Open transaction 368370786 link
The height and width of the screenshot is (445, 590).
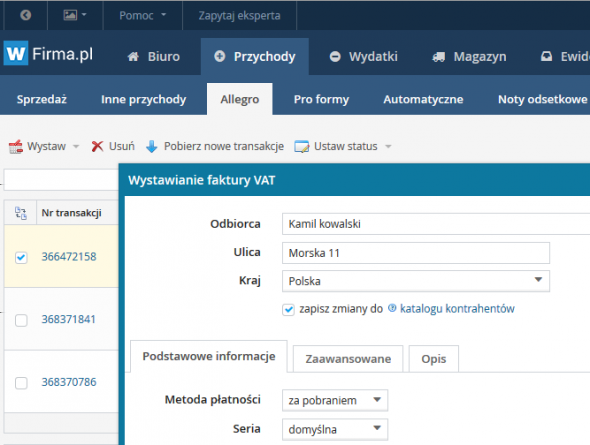(x=69, y=382)
